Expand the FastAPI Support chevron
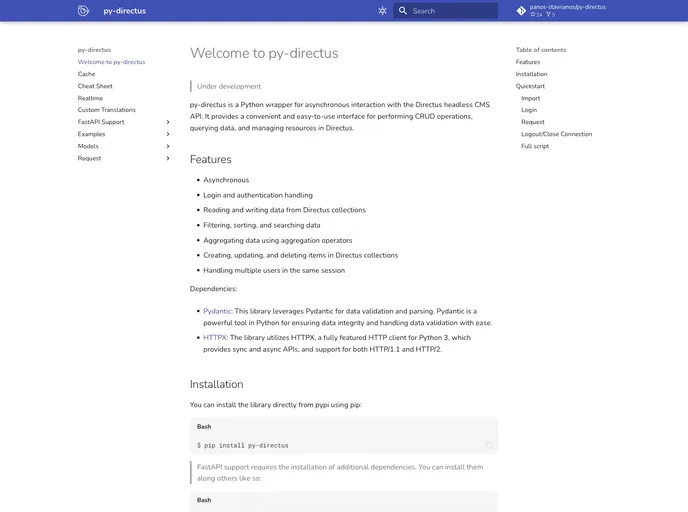Viewport: 688px width, 512px height. coord(168,122)
